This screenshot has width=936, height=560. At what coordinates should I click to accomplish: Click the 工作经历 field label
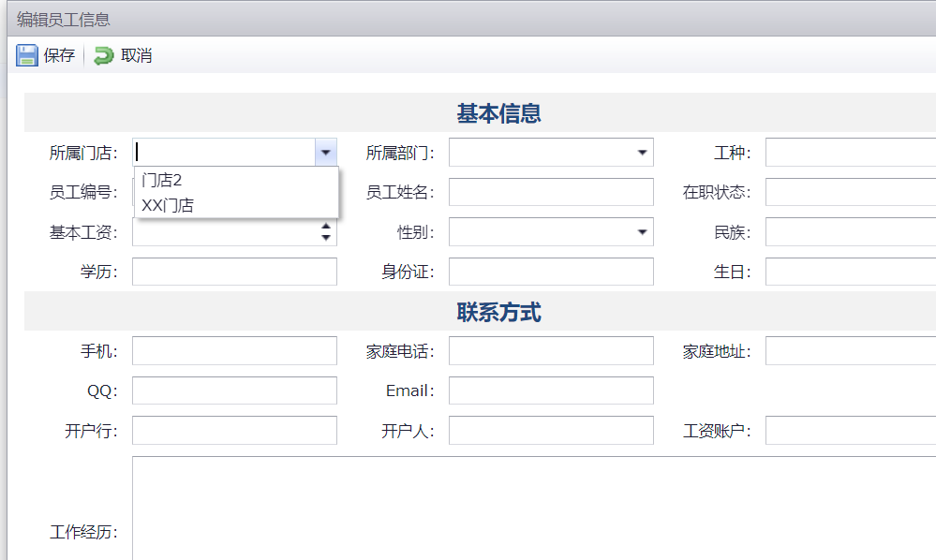tap(83, 532)
